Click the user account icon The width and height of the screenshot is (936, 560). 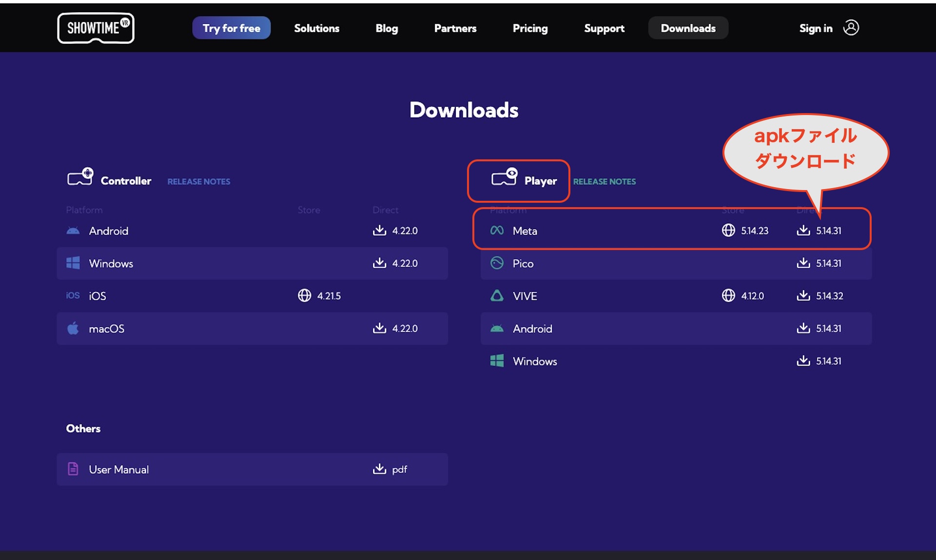click(851, 28)
